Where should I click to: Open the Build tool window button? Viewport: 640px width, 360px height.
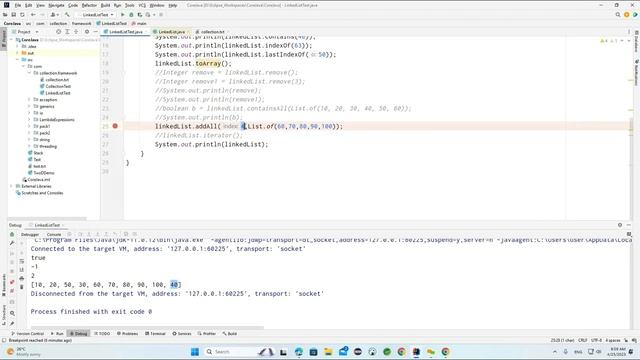[230, 333]
